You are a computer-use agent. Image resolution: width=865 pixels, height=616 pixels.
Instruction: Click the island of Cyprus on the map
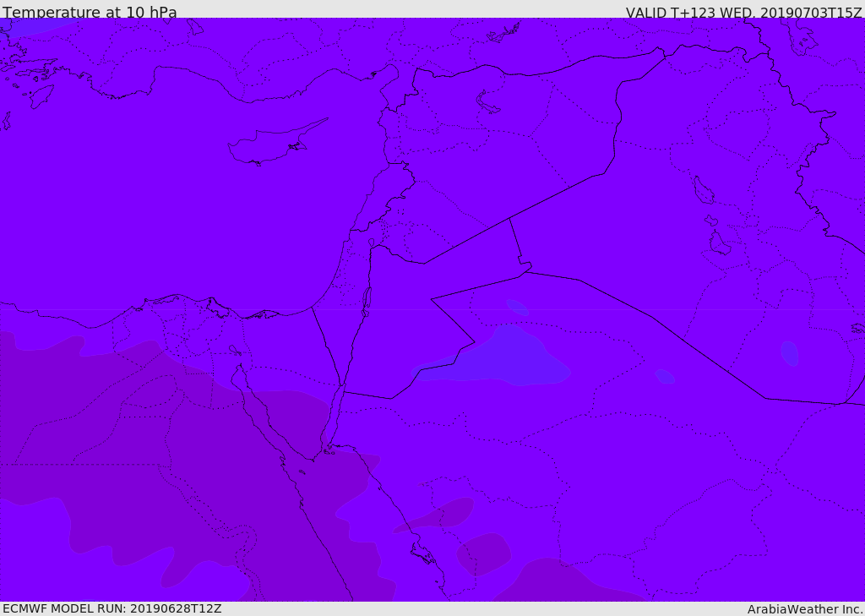click(273, 144)
